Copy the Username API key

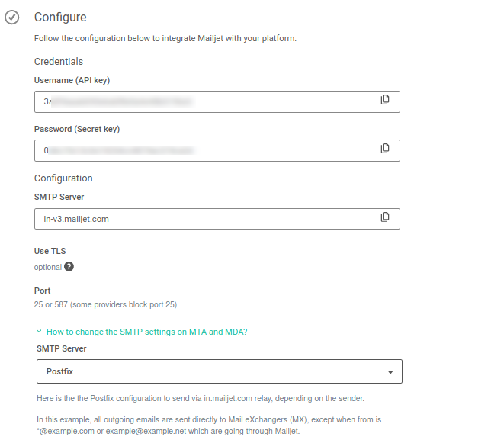tap(385, 100)
